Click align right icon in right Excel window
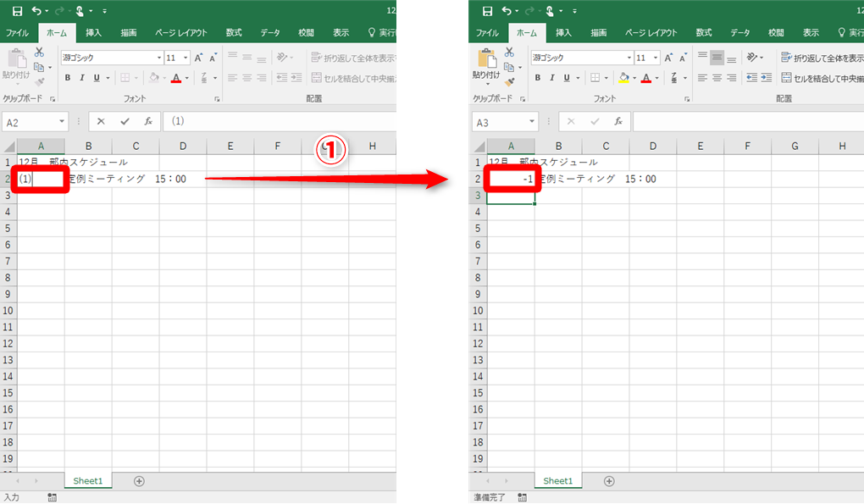This screenshot has height=504, width=864. 732,78
